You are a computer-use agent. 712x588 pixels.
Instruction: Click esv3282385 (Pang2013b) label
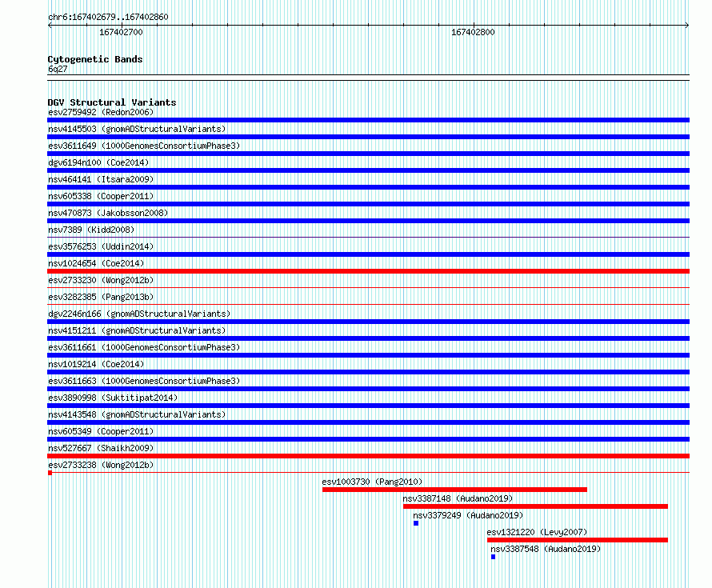101,297
